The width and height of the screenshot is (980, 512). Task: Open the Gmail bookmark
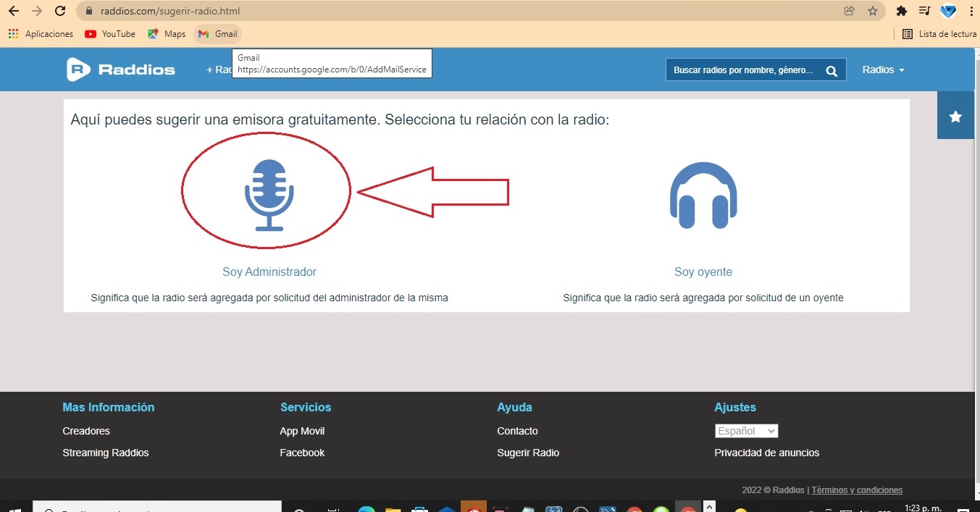pos(218,34)
